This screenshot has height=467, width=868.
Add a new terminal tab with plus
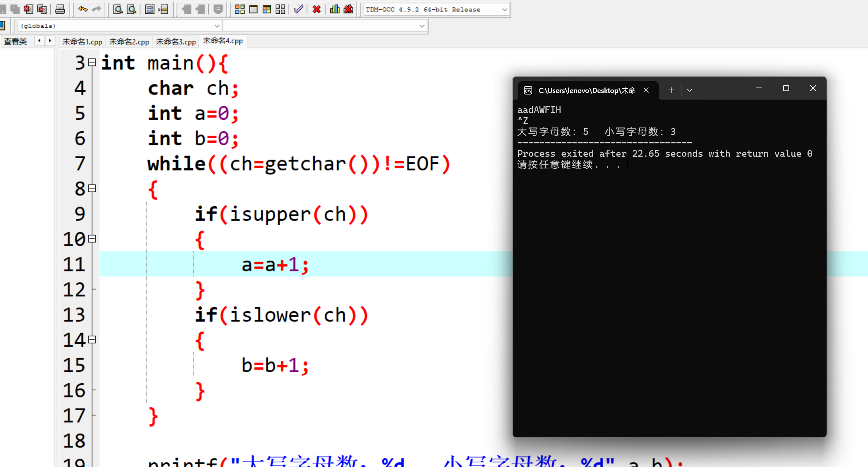672,90
